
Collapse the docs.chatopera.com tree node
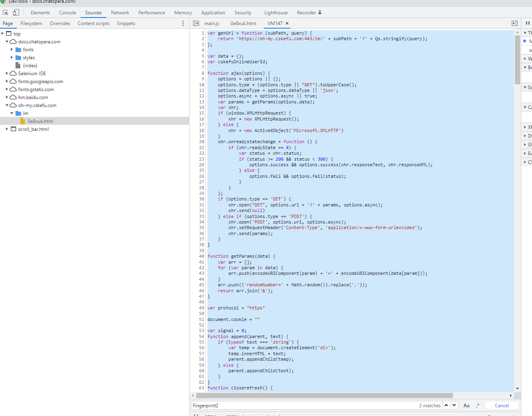(x=7, y=42)
